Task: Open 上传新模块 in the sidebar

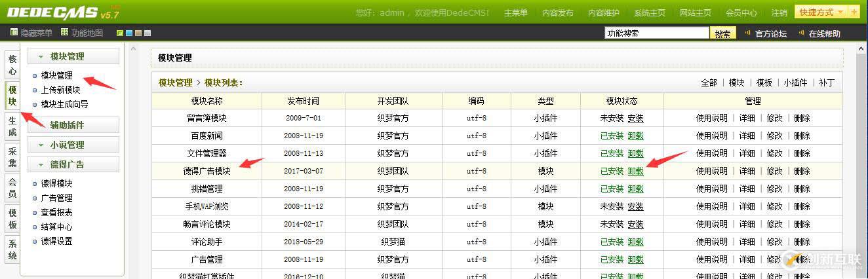Action: tap(61, 90)
